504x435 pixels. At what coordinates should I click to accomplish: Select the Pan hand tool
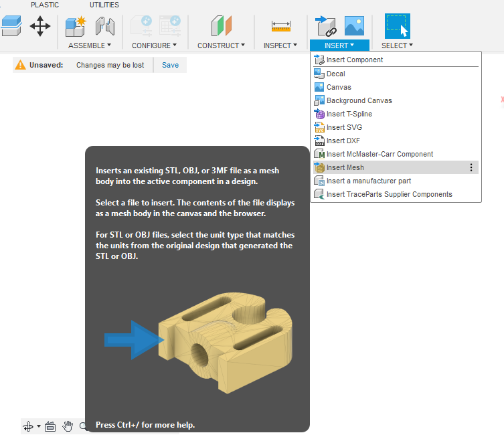coord(68,426)
